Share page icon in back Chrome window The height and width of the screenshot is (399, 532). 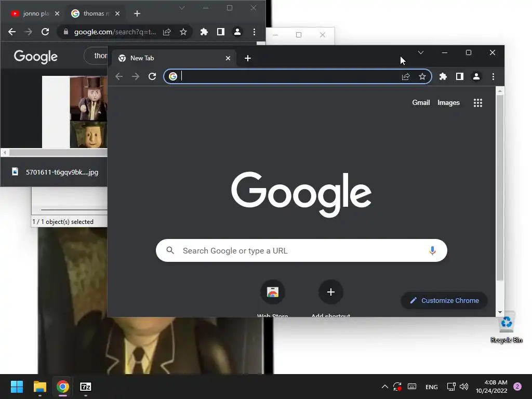(167, 32)
